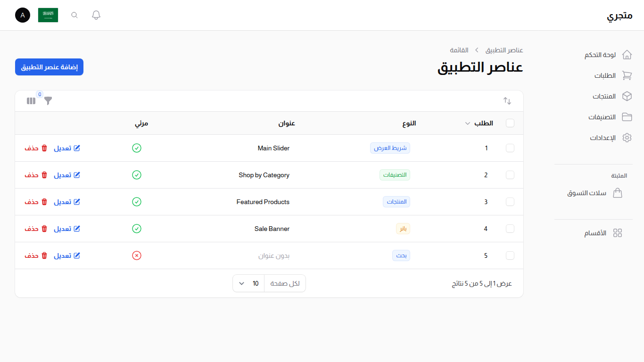644x362 pixels.
Task: Click تعديل on the Featured Products row
Action: click(x=66, y=202)
